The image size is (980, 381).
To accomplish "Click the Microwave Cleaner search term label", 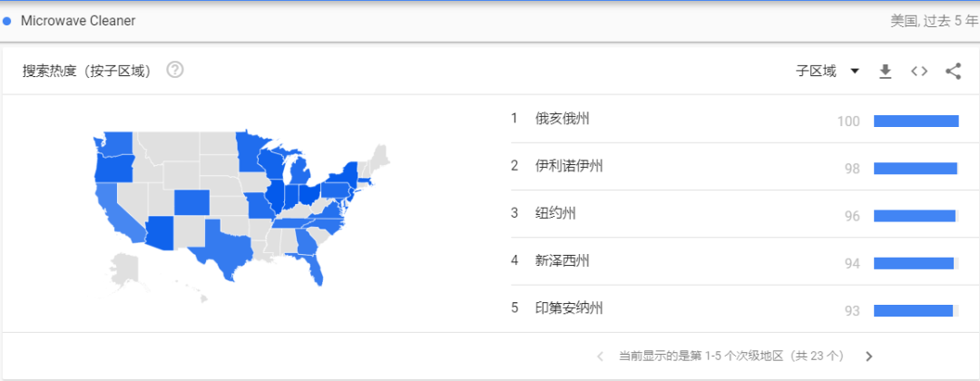I will point(78,21).
